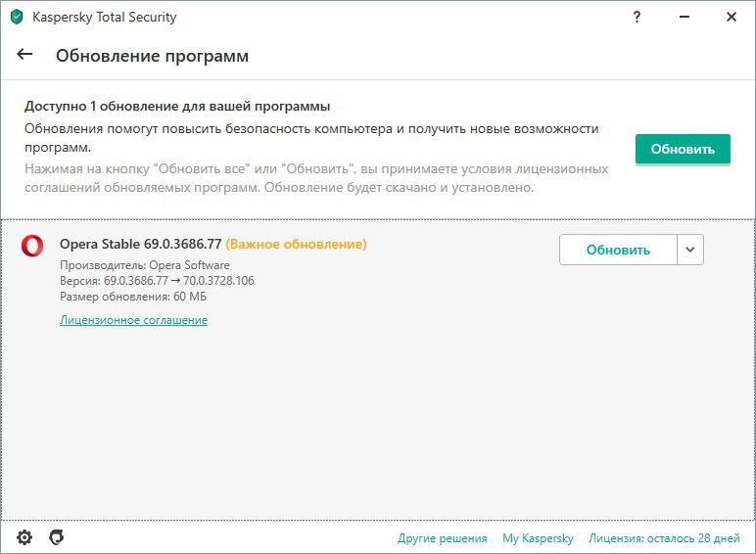Open the Лицензионное соглашение link
This screenshot has width=756, height=554.
click(133, 320)
